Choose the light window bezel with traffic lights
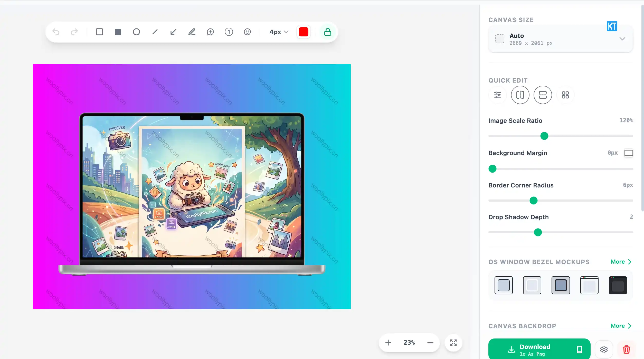The height and width of the screenshot is (359, 644). [589, 285]
